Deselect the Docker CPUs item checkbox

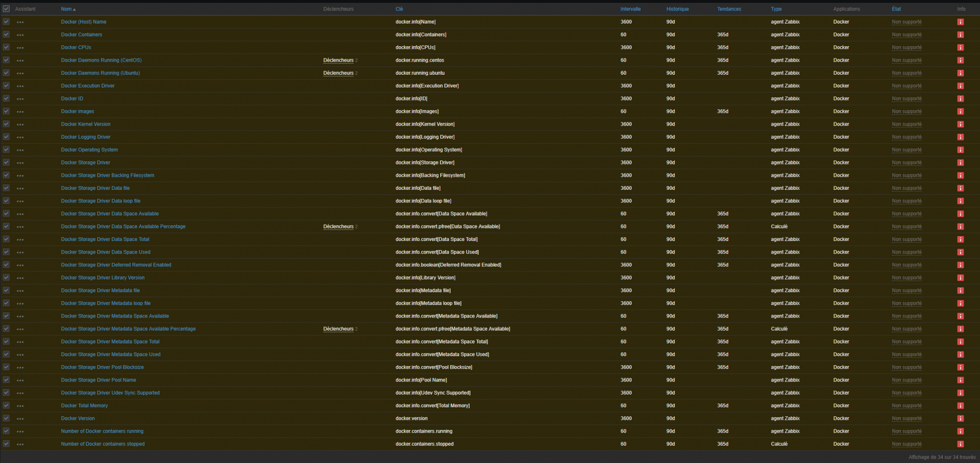(x=6, y=47)
